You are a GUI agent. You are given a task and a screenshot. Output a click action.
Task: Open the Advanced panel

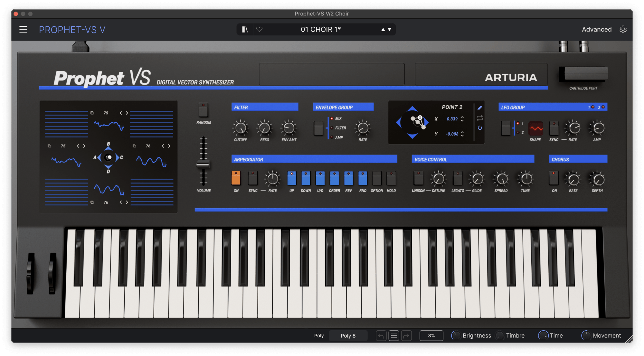pos(596,29)
